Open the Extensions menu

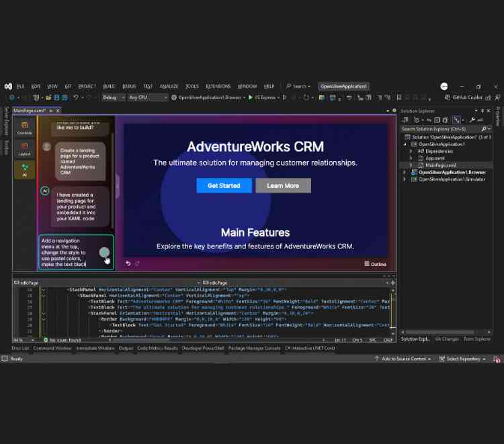point(218,86)
